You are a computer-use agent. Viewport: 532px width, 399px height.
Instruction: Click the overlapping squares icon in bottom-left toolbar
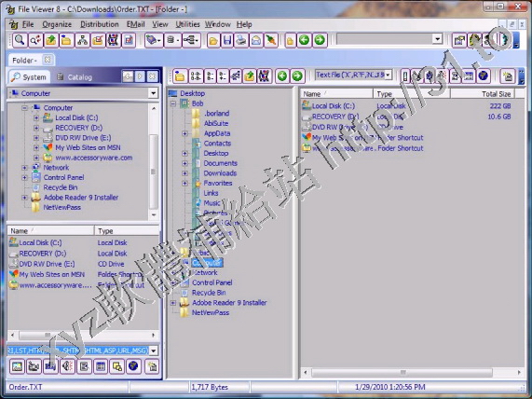tap(117, 366)
